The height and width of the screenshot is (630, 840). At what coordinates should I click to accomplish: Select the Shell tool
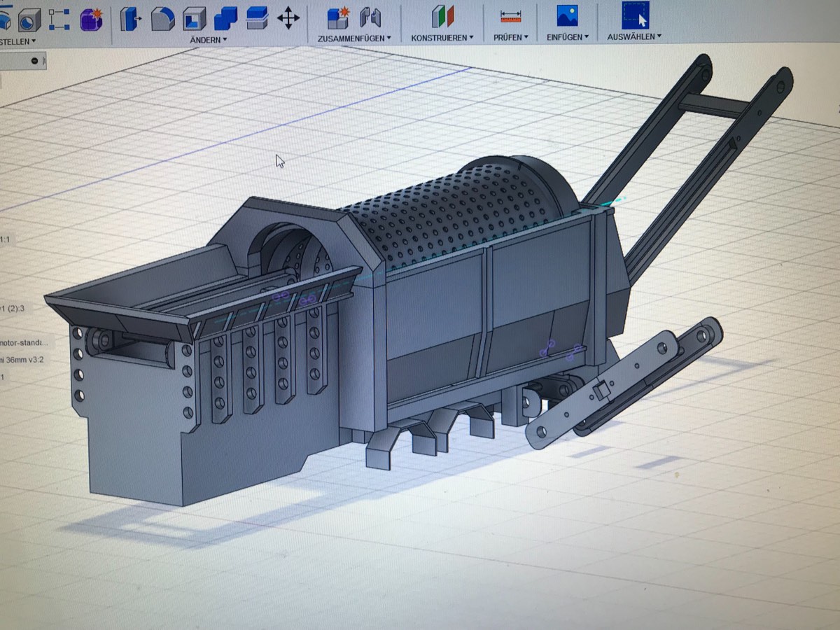tap(194, 18)
